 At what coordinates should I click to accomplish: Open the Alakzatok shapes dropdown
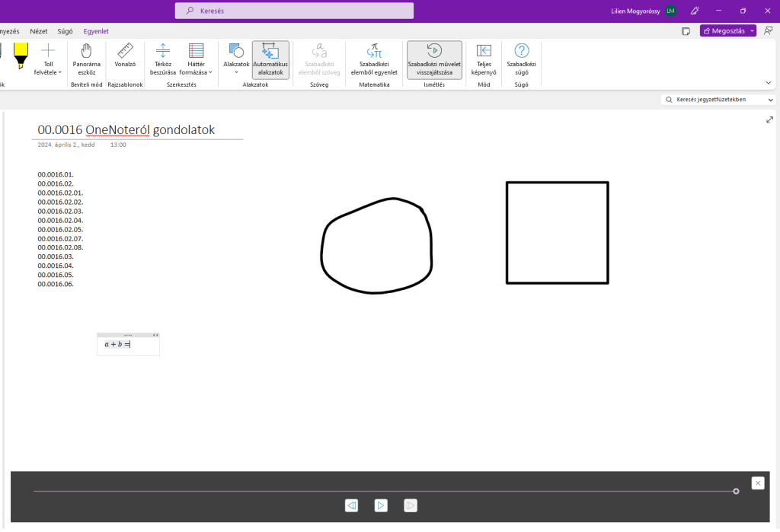tap(236, 59)
